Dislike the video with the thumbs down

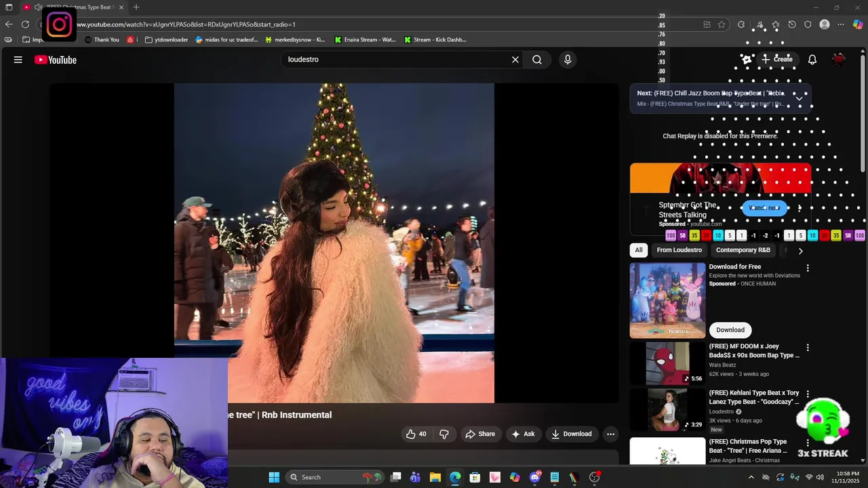[444, 434]
